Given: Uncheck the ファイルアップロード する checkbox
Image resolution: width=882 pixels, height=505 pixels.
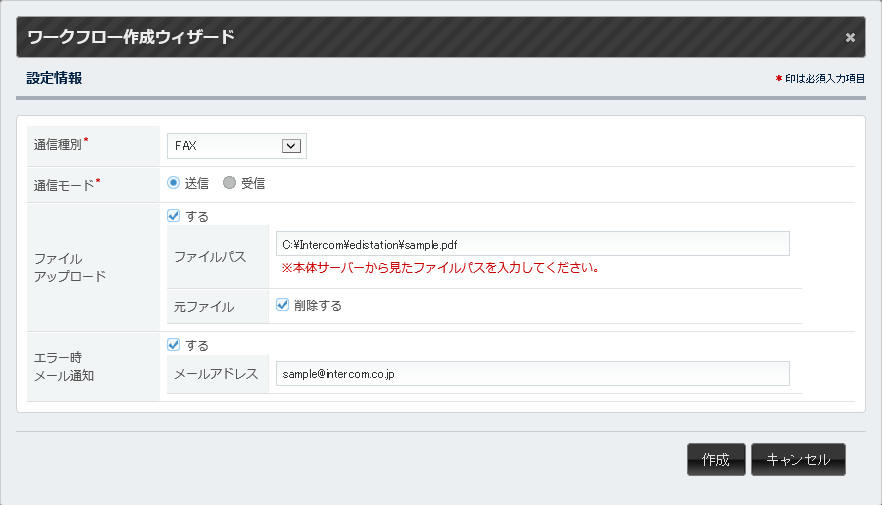Looking at the screenshot, I should tap(174, 216).
